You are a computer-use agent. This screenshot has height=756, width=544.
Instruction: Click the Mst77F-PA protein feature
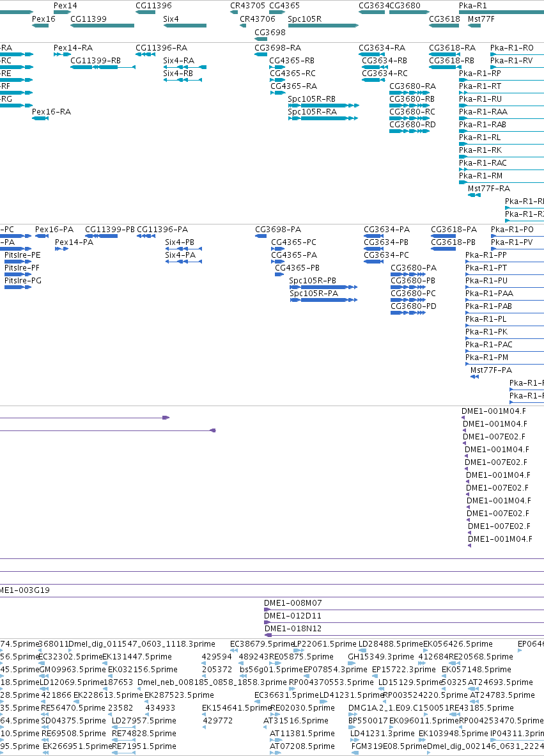coord(474,377)
